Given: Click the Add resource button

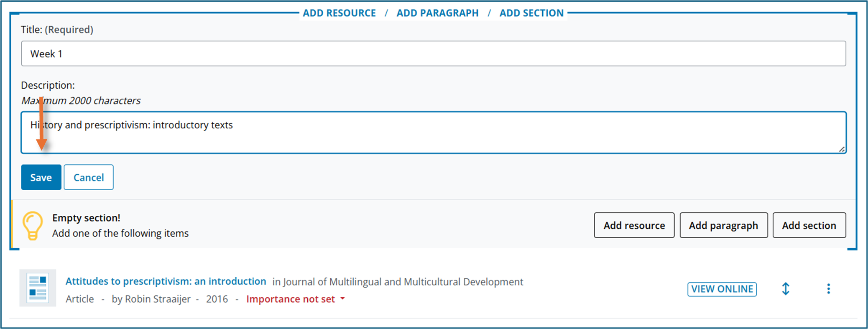Looking at the screenshot, I should pos(634,225).
